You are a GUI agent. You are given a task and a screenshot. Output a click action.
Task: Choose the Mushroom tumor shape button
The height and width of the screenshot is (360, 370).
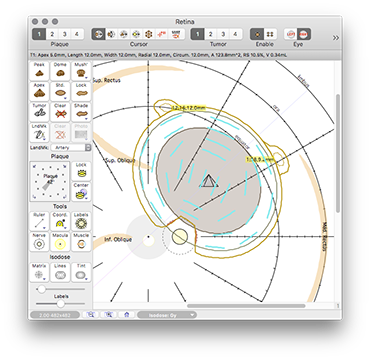81,71
